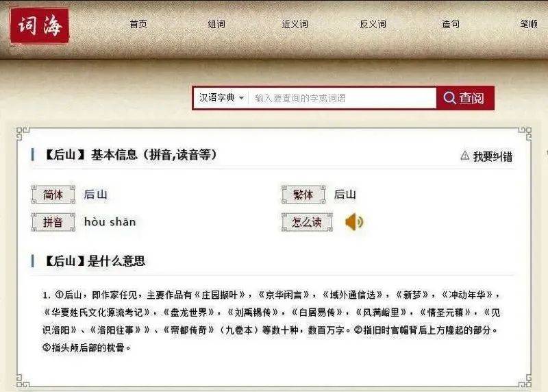Focus the 输入要查询的字或词语 search field

point(342,98)
